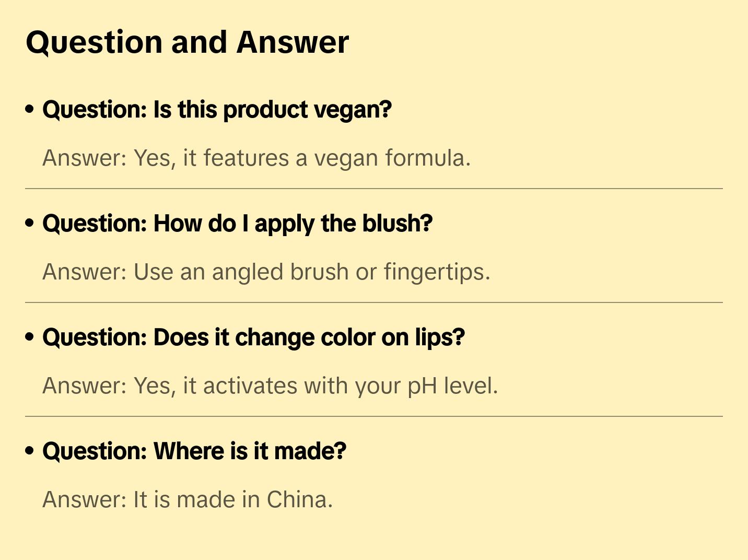748x560 pixels.
Task: Click the answer "It is made in China"
Action: 188,500
